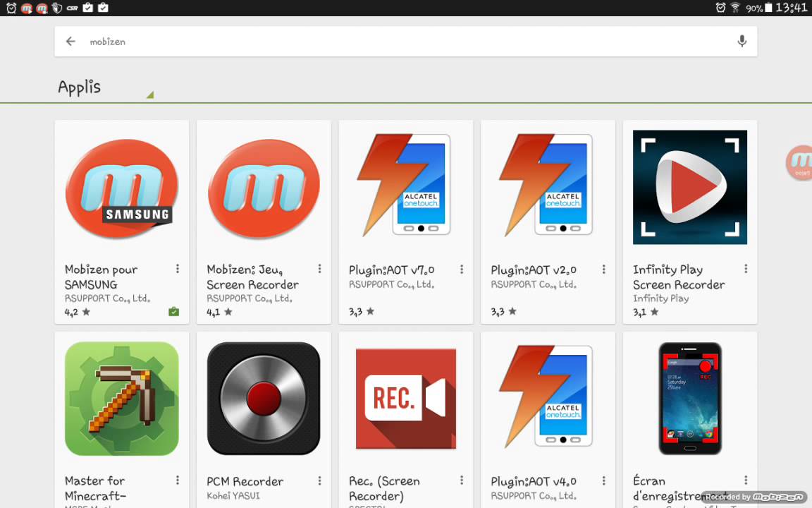Open Rec. (Screen Recorder) app icon
Screen dimensions: 812x508
coord(405,399)
